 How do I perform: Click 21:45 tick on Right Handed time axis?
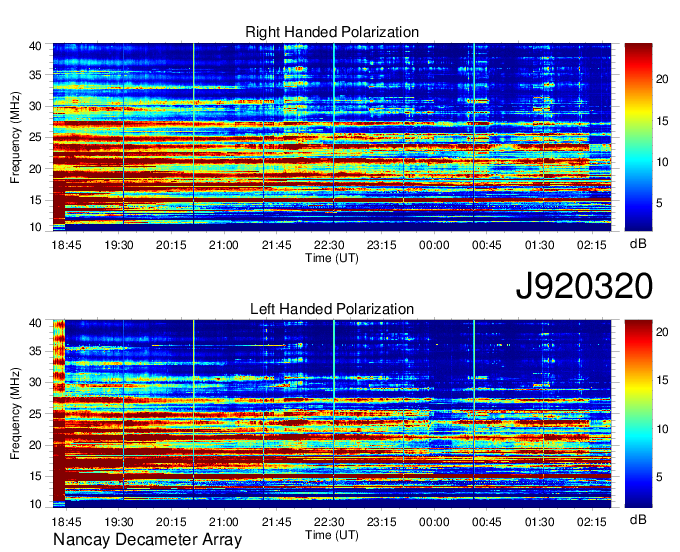tap(277, 245)
